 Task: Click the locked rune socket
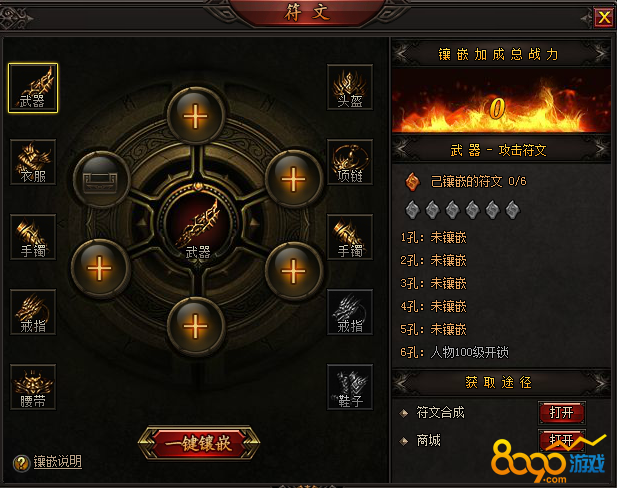(x=101, y=180)
